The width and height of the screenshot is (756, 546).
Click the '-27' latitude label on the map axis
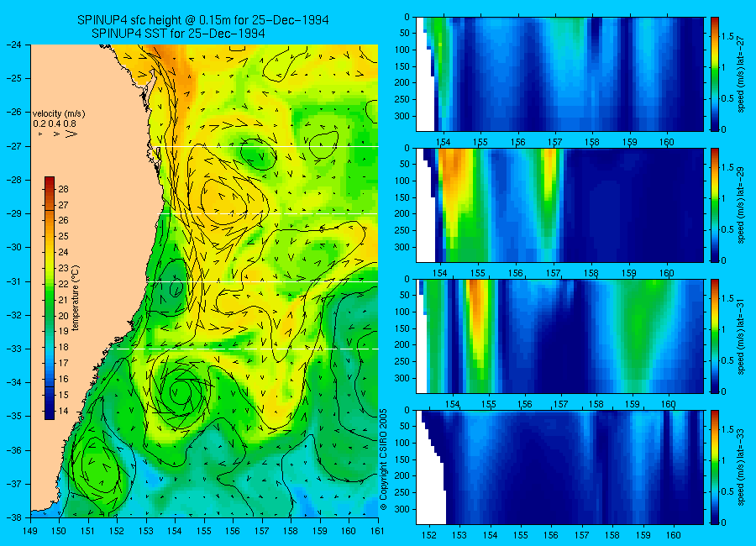coord(13,146)
